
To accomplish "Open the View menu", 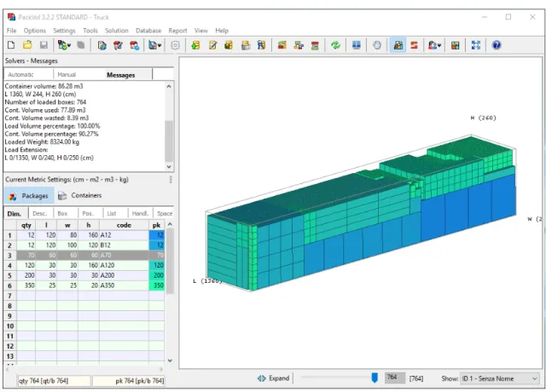I will tap(201, 31).
